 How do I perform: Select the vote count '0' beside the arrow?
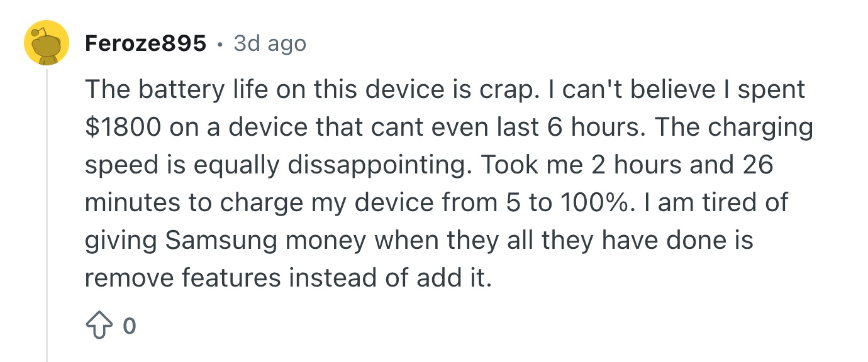tap(129, 327)
